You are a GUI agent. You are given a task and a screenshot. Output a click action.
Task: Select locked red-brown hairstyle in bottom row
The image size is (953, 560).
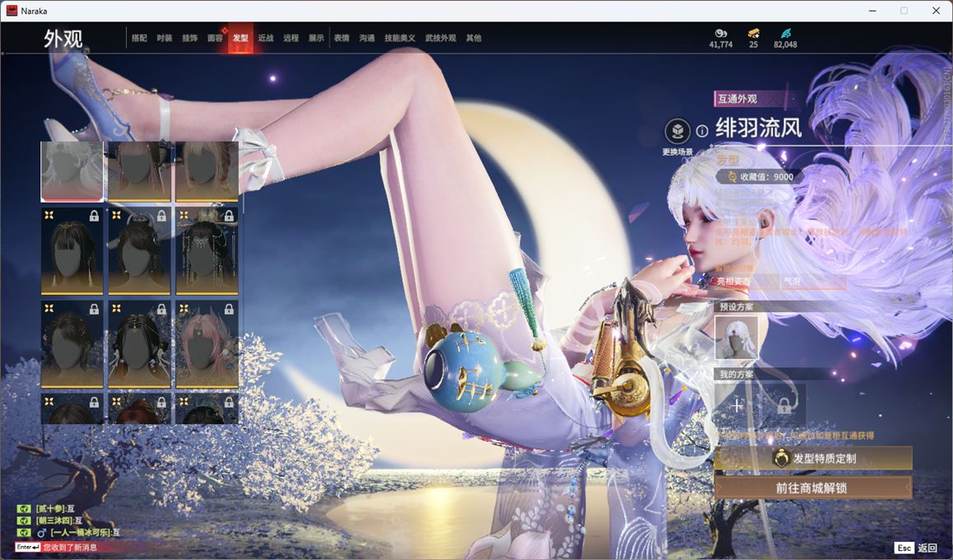139,408
